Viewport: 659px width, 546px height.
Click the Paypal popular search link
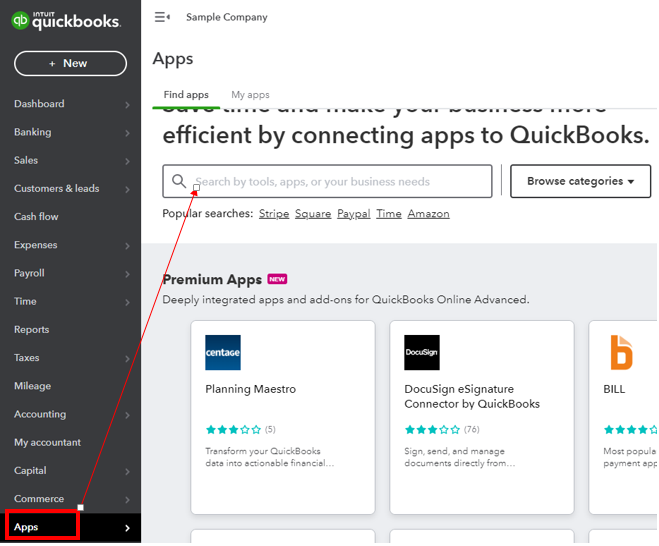click(x=353, y=214)
